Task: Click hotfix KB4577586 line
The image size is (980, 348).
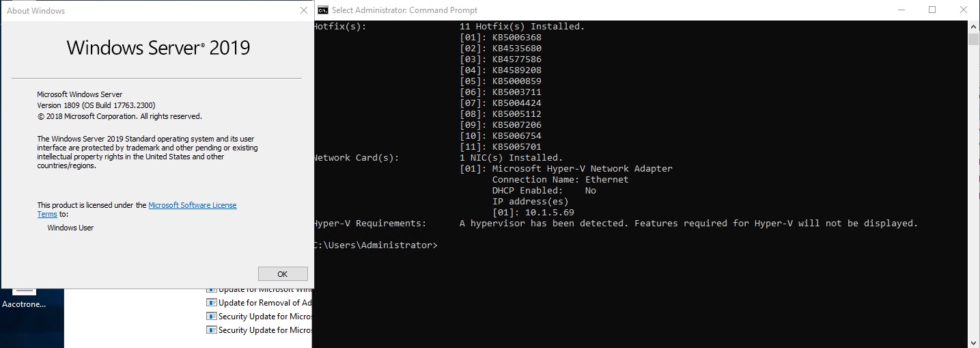Action: click(x=501, y=59)
